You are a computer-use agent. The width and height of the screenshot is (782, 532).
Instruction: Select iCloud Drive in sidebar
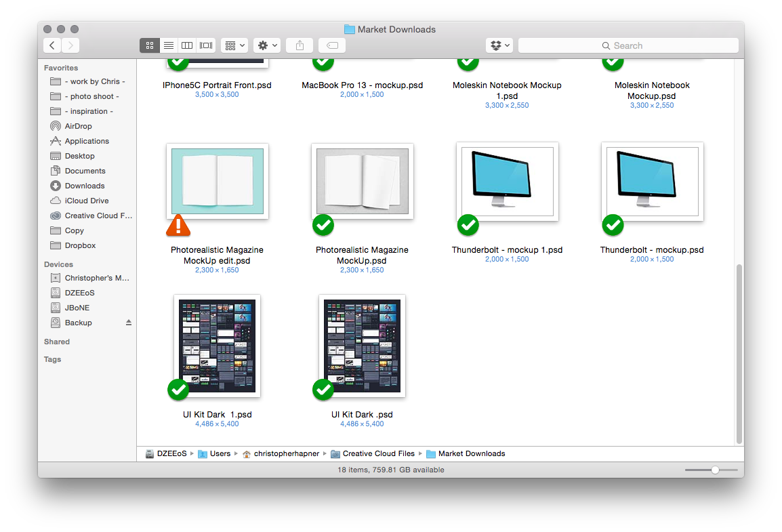click(87, 201)
